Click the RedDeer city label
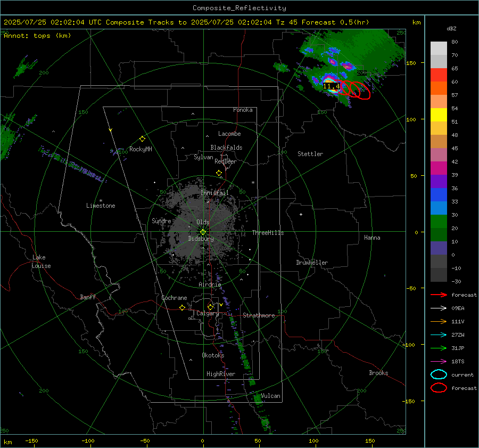Viewport: 479px width, 448px height. coord(226,161)
